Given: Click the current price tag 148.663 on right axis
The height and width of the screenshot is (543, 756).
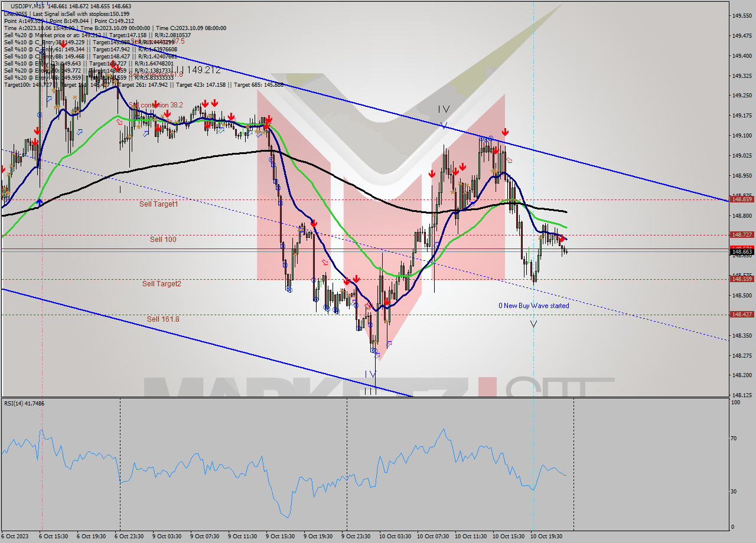Looking at the screenshot, I should tap(741, 250).
